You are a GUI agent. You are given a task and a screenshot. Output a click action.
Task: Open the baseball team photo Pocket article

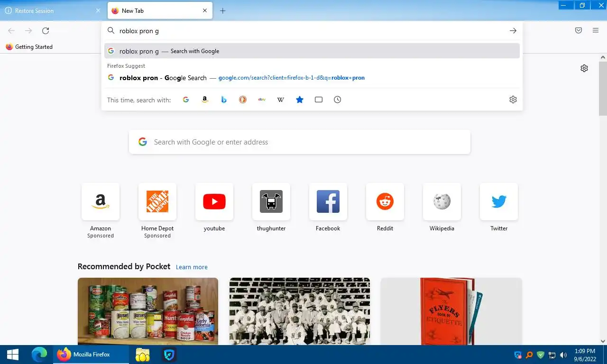point(300,311)
